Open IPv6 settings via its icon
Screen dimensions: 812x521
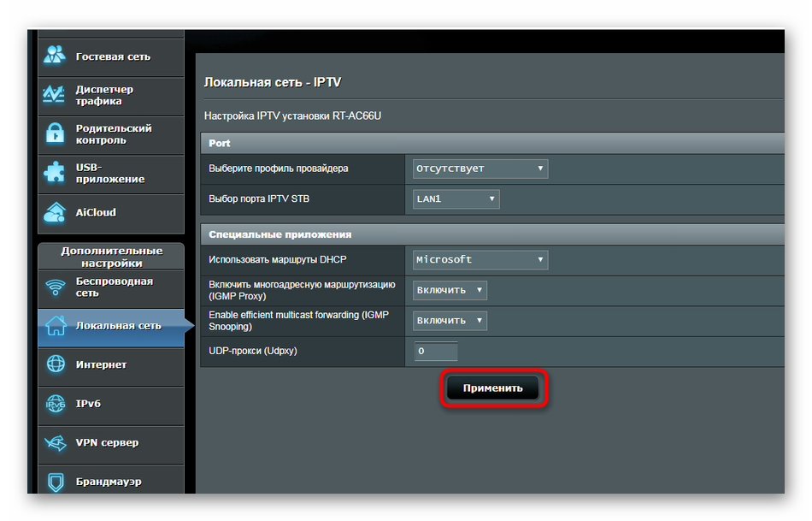tap(56, 404)
